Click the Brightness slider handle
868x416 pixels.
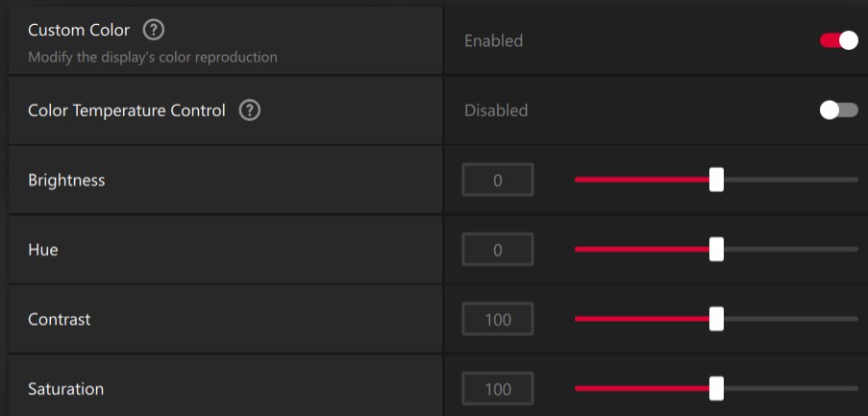716,180
